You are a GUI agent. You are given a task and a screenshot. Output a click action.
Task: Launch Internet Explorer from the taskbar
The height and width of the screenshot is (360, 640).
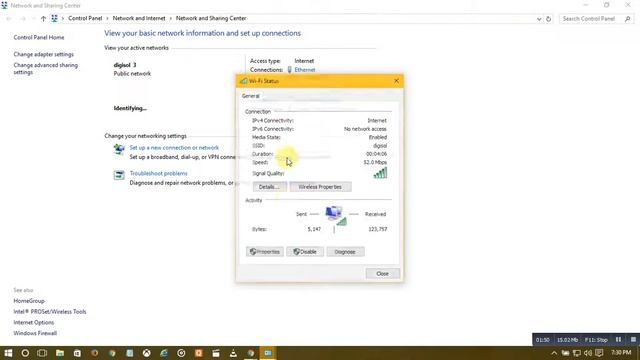(164, 353)
